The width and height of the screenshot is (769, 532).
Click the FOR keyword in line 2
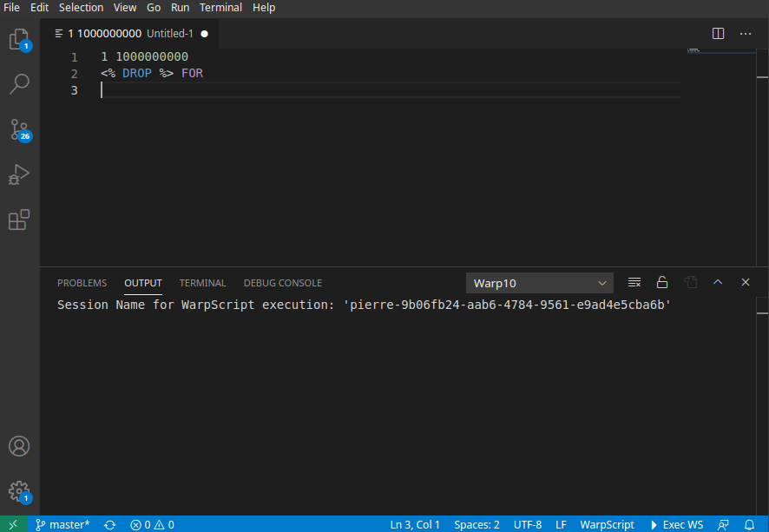pyautogui.click(x=193, y=73)
